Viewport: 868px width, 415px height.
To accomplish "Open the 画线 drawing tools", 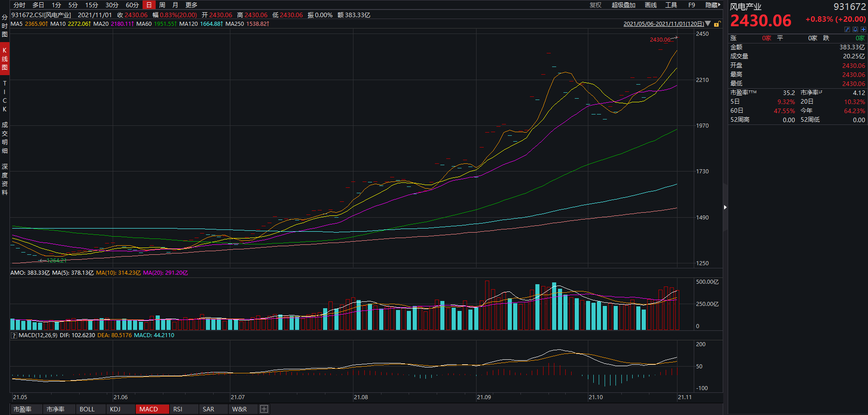I will [x=650, y=5].
